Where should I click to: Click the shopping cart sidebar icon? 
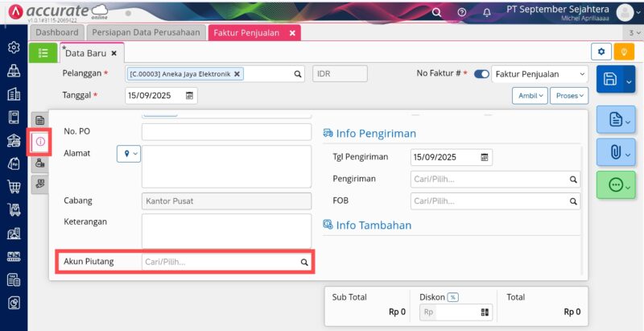tap(14, 187)
